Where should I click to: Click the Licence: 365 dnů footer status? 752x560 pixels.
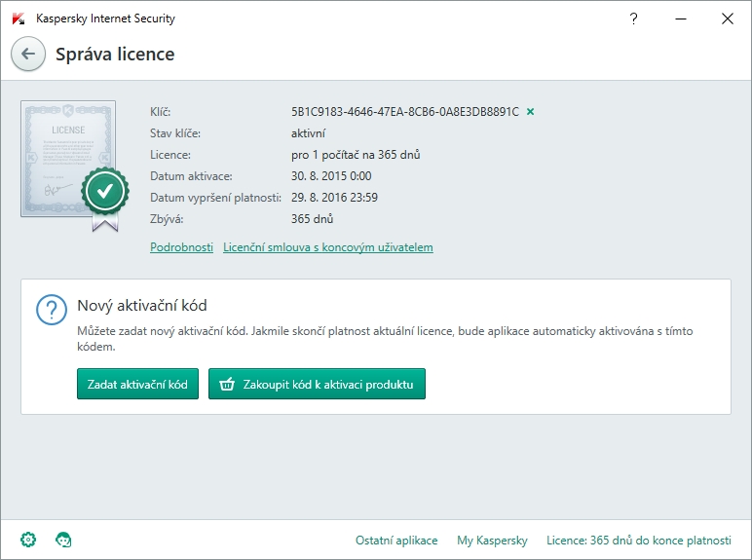[x=638, y=541]
